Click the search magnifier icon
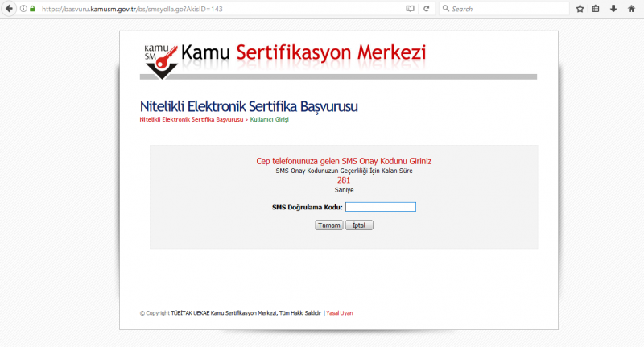The width and height of the screenshot is (644, 347). pyautogui.click(x=446, y=8)
